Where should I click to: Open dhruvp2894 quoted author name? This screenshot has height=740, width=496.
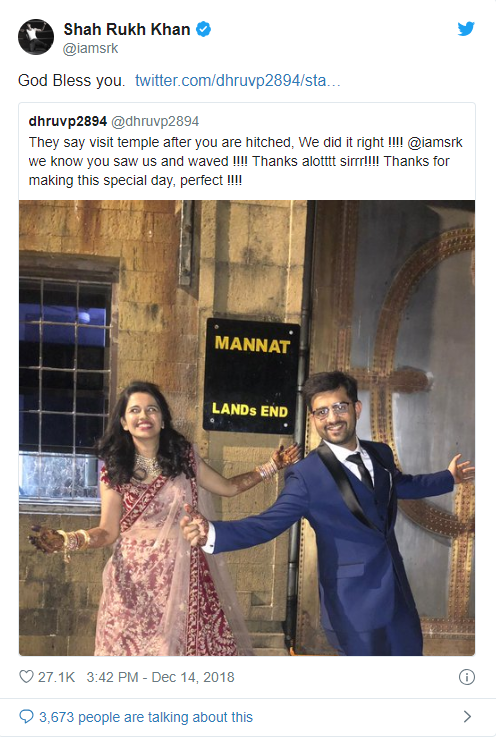tap(67, 121)
